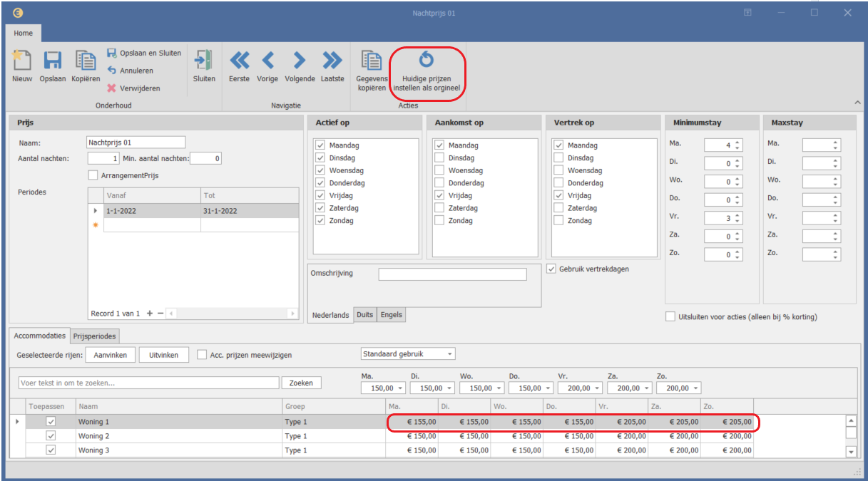868x481 pixels.
Task: Switch to the Prijsperiodes tab
Action: pos(95,336)
